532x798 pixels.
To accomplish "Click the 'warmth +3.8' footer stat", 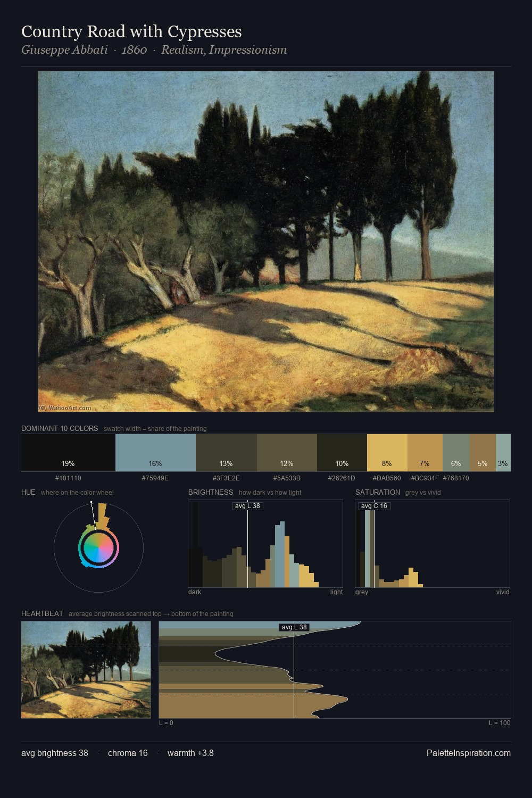I will click(x=190, y=753).
